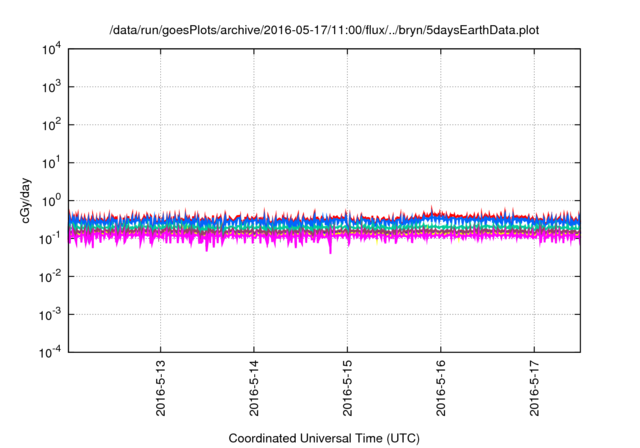Click the x-axis label Coordinated Universal Time (UTC)
This screenshot has width=640, height=448.
point(324,438)
